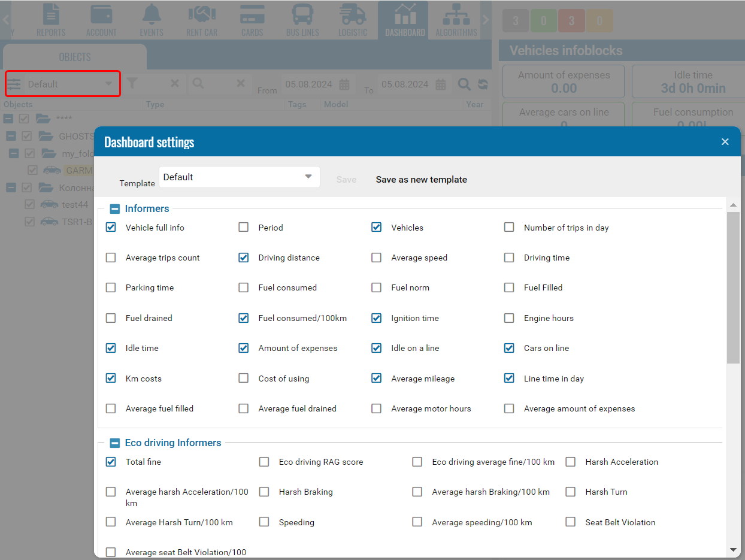
Task: Collapse the Informers section
Action: [x=115, y=209]
